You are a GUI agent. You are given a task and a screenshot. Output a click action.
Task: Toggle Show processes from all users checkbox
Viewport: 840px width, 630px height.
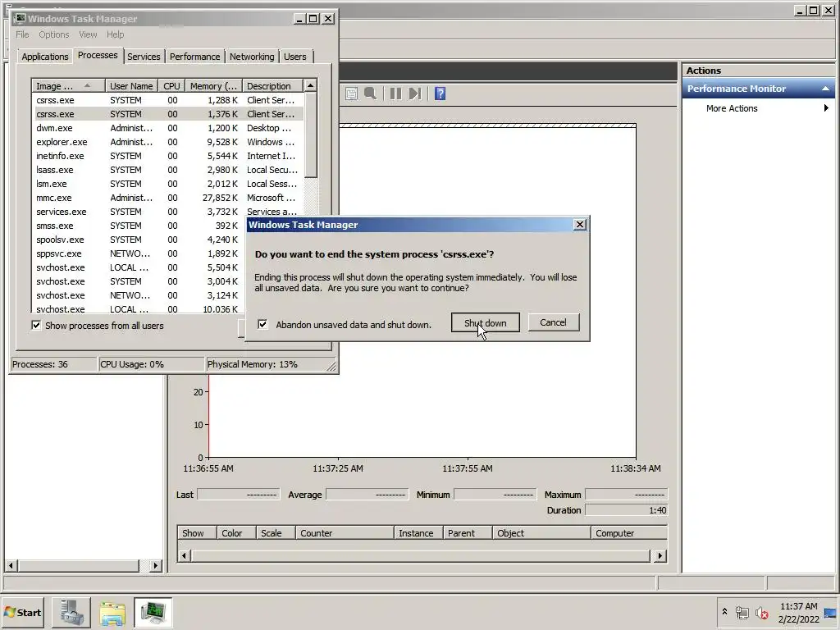[x=36, y=325]
